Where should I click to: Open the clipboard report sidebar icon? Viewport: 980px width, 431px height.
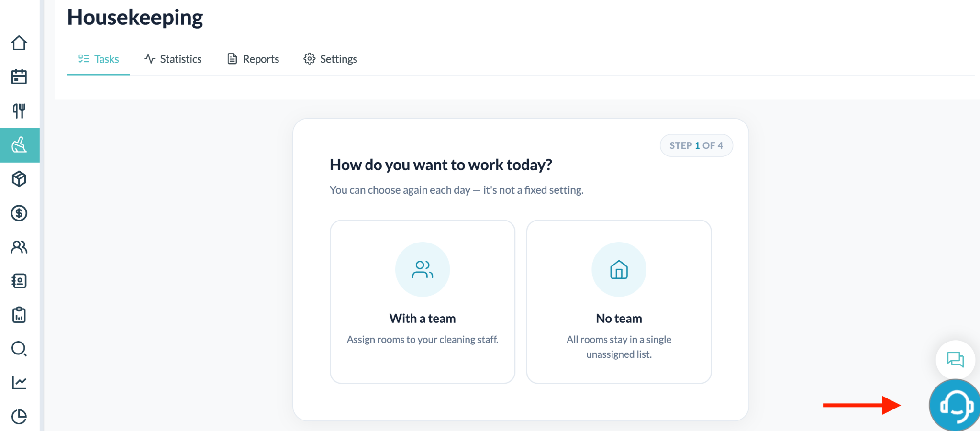tap(19, 315)
